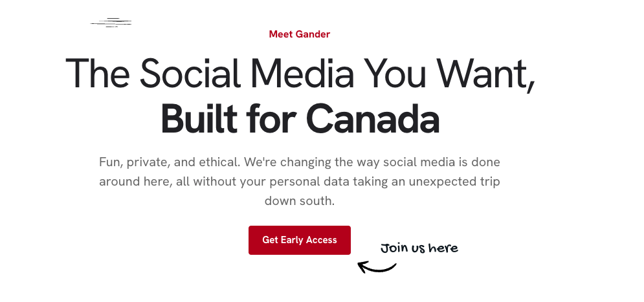Click the paragraph line starting around here
The height and width of the screenshot is (302, 644).
[300, 181]
